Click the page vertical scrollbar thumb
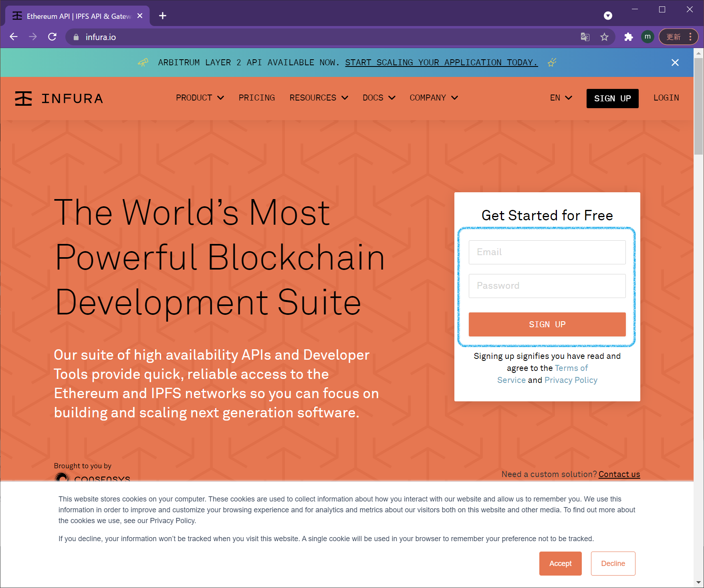The width and height of the screenshot is (704, 588). (x=699, y=106)
